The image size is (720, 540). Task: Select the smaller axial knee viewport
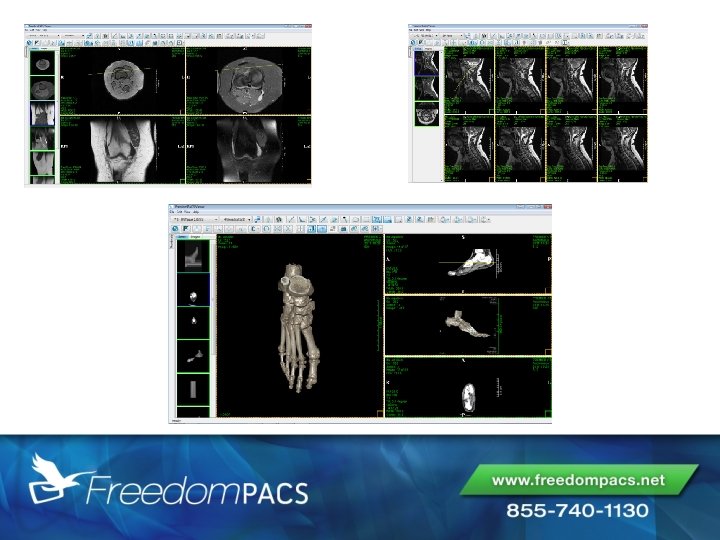(x=122, y=81)
